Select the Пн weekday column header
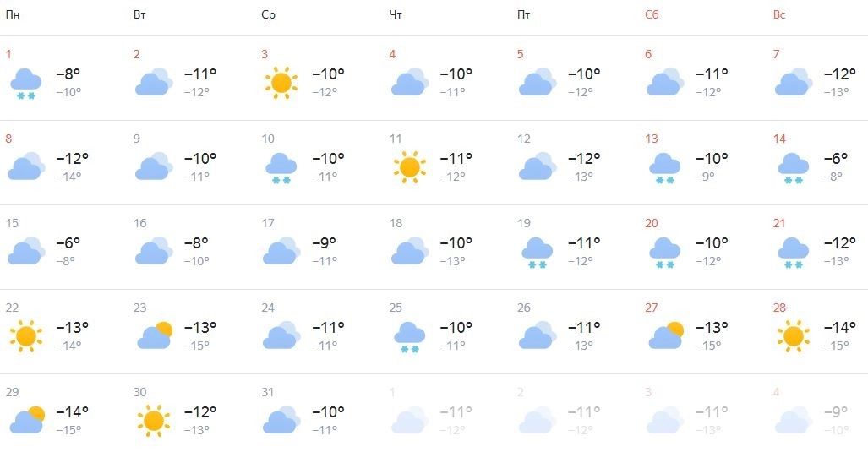The height and width of the screenshot is (463, 868). [12, 15]
